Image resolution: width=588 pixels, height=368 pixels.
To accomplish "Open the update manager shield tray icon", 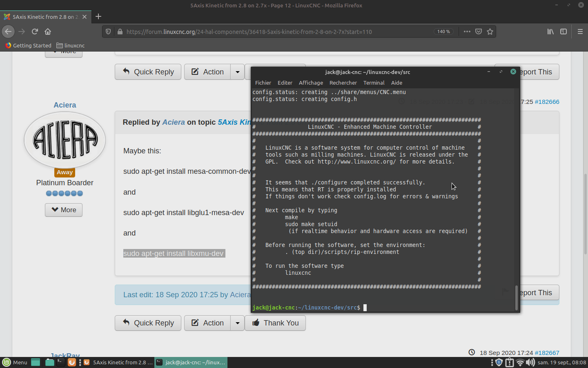I will [x=499, y=362].
